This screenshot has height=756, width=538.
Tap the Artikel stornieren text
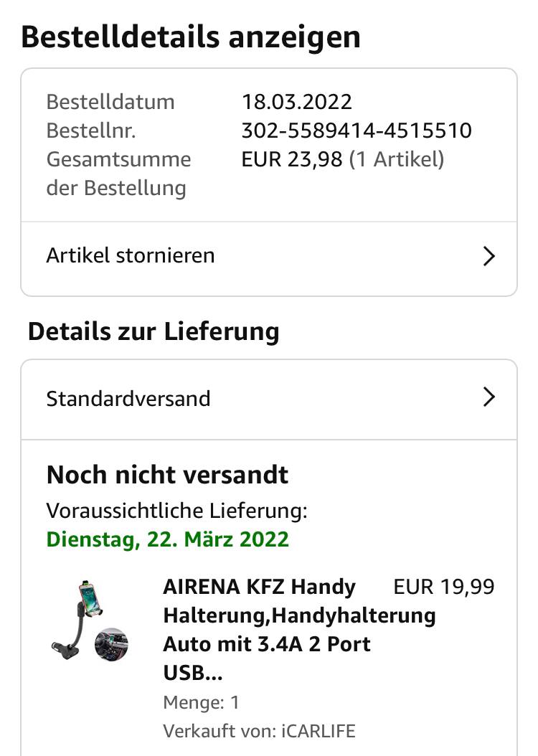(131, 255)
